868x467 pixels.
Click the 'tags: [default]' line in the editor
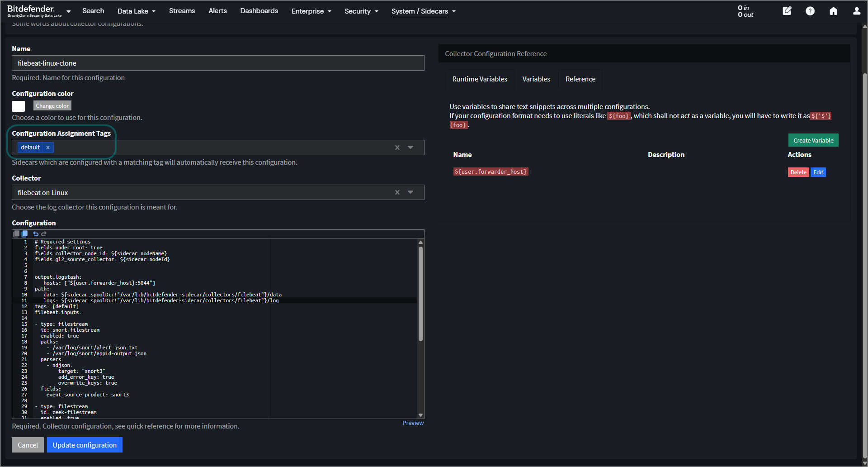click(57, 306)
